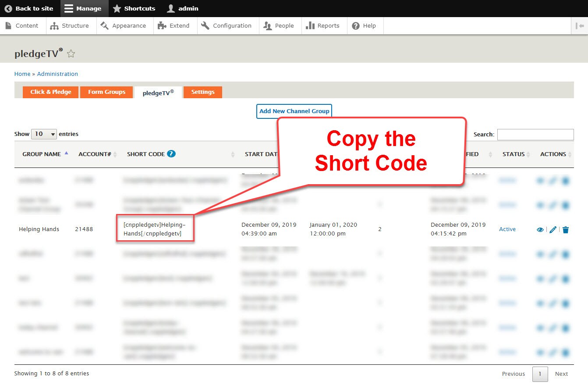Click the Next pagination link

[x=561, y=374]
